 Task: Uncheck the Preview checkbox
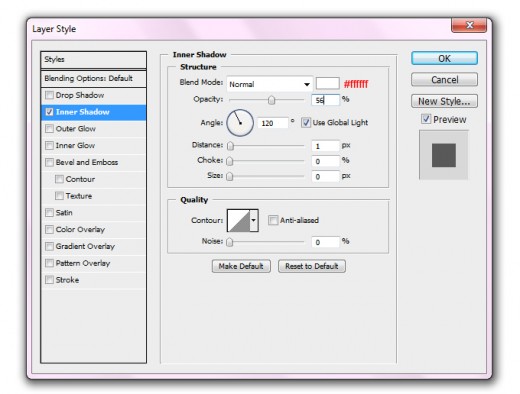(x=426, y=119)
